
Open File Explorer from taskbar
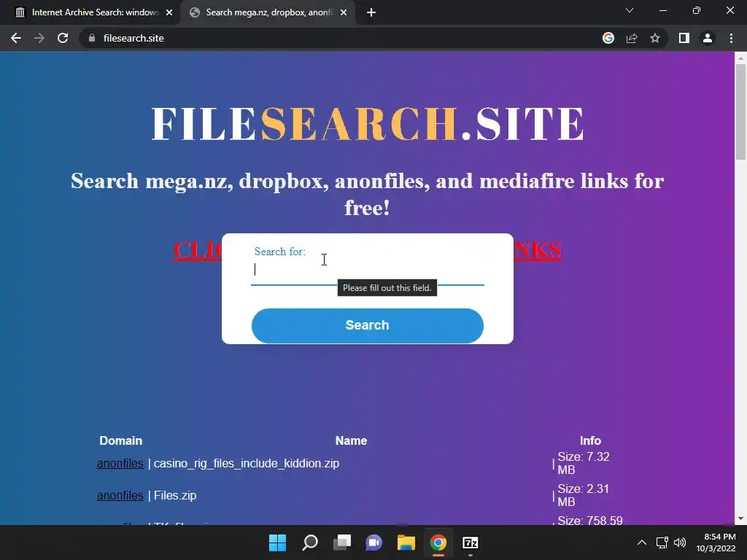(x=406, y=542)
